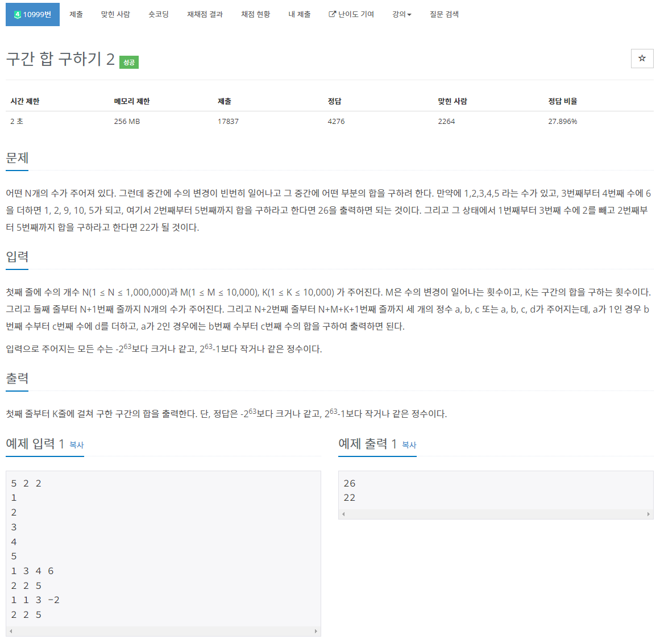Click 질문 검색 in the navigation
660x644 pixels.
(444, 14)
